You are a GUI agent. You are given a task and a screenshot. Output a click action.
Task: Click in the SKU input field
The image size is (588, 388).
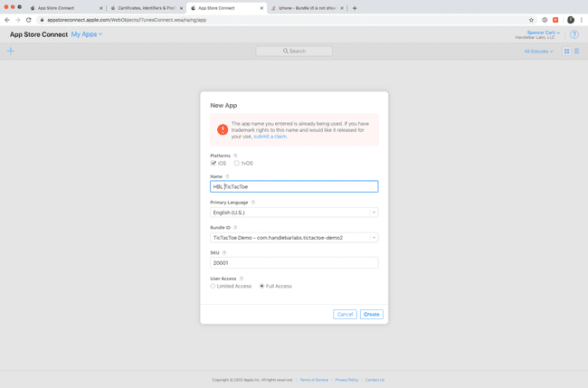294,263
